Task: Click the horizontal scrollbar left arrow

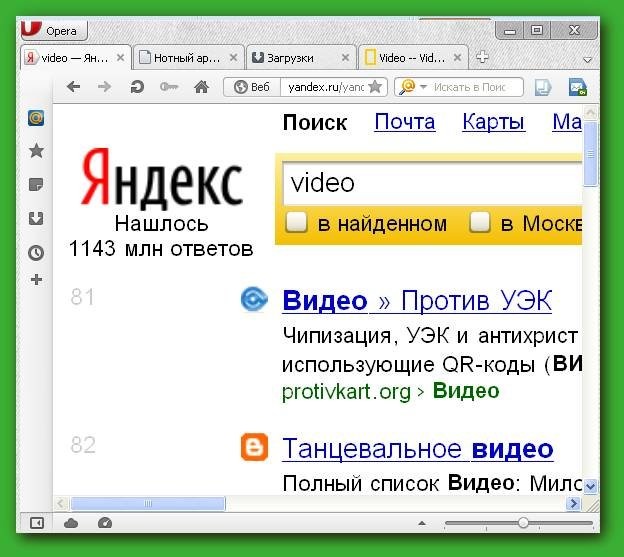Action: (x=60, y=504)
